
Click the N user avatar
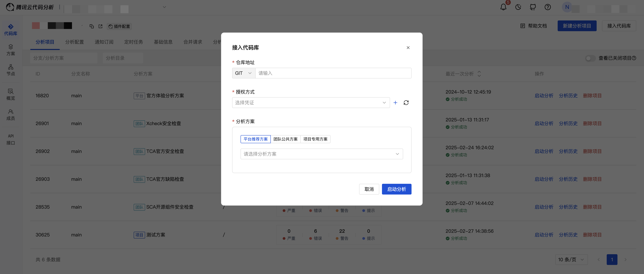567,7
